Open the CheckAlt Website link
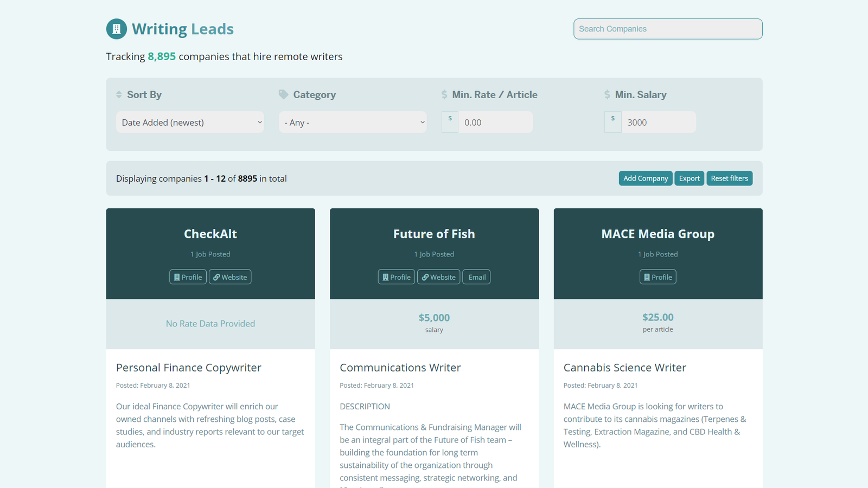868x488 pixels. [230, 277]
